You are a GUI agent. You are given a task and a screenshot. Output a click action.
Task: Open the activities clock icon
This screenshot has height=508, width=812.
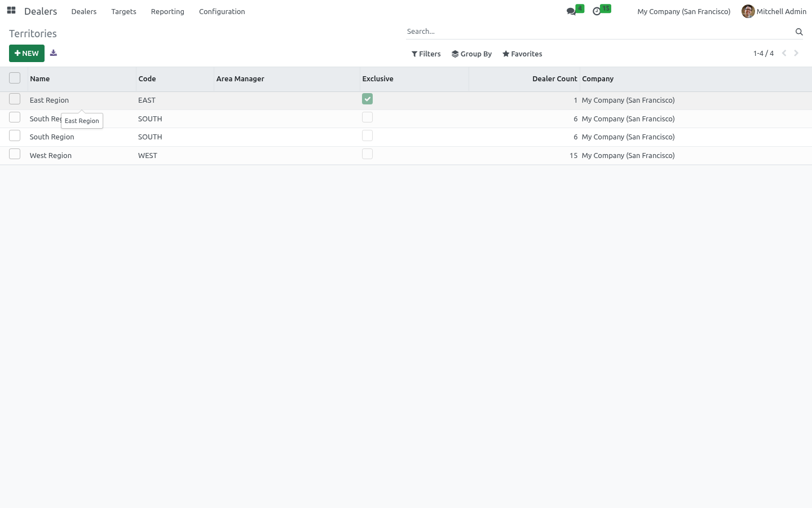coord(597,11)
